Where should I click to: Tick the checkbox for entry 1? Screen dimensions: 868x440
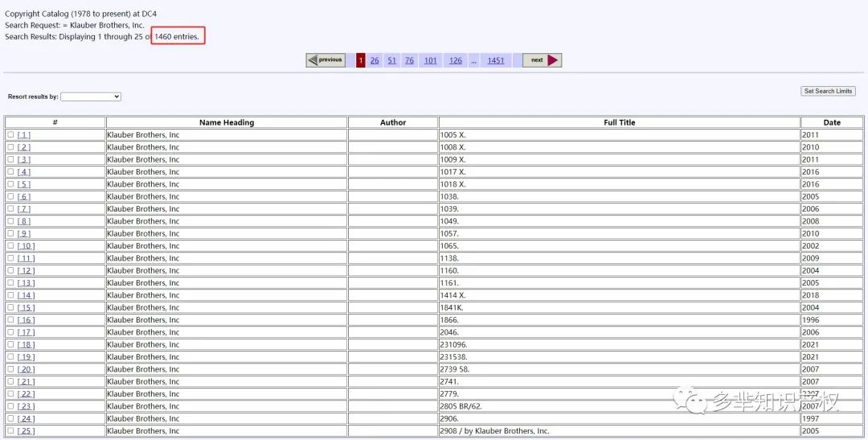click(11, 135)
